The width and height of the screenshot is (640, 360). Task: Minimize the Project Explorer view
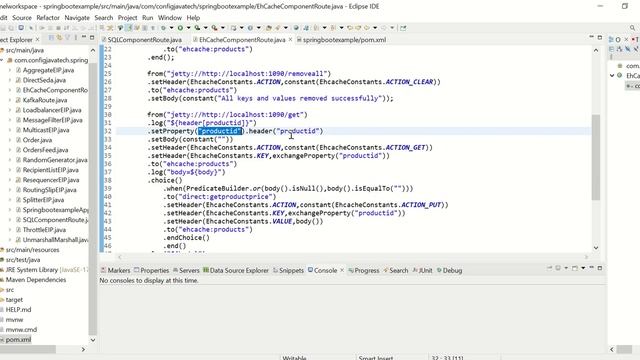[84, 37]
